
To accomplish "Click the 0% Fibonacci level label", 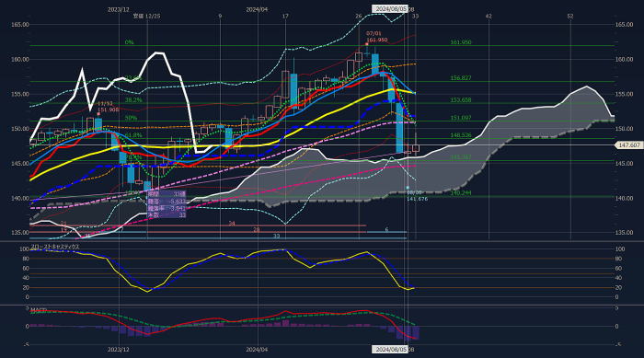I will point(130,42).
